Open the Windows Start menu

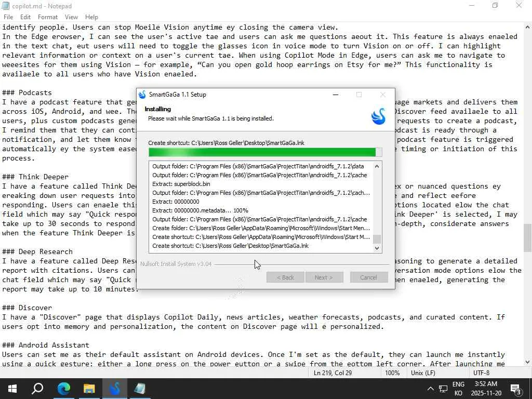(12, 389)
